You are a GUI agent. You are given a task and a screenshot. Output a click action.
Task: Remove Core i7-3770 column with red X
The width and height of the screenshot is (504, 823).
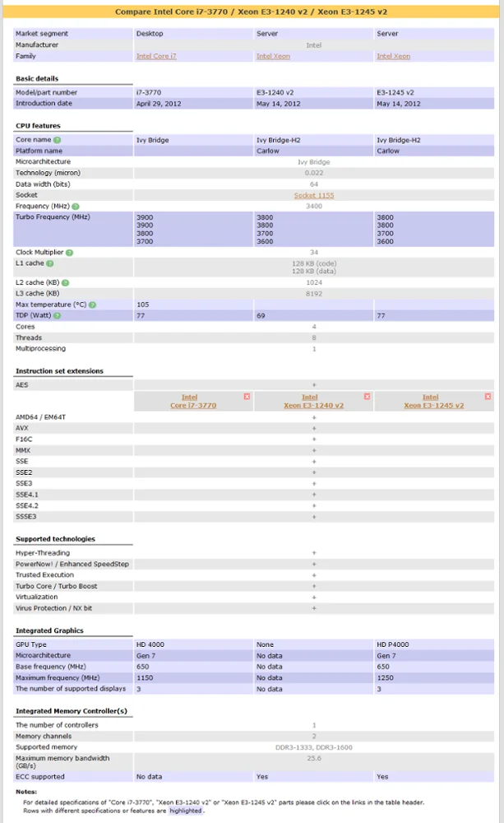(x=247, y=397)
